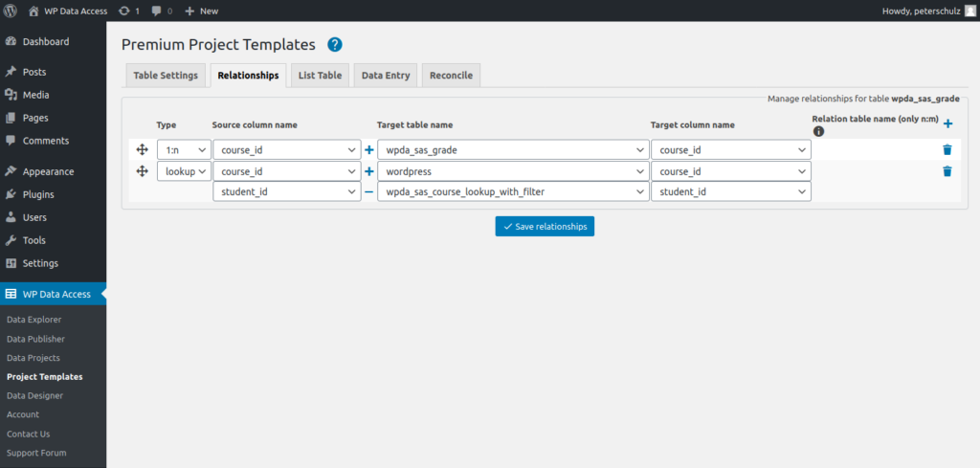Switch to the Reconcile tab
Image resolution: width=980 pixels, height=468 pixels.
[x=452, y=76]
